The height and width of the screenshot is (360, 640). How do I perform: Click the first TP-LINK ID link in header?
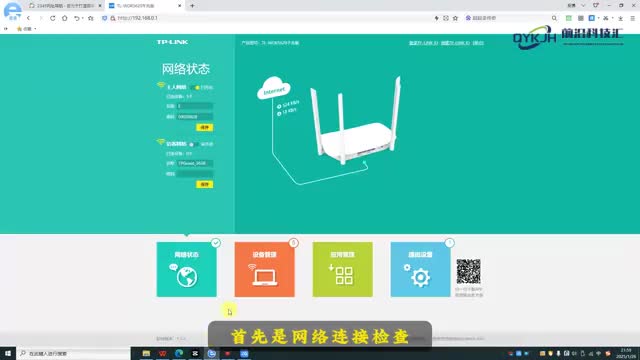point(423,43)
